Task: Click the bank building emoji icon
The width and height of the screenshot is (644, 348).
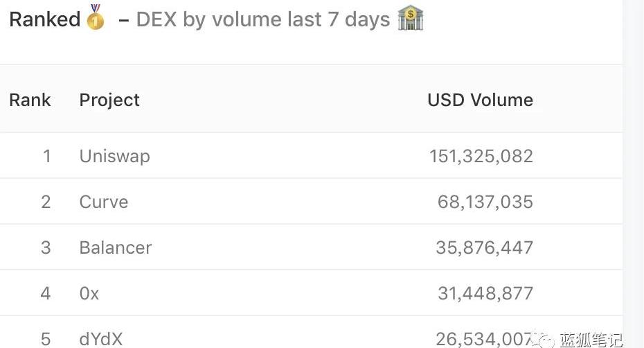Action: pyautogui.click(x=411, y=18)
